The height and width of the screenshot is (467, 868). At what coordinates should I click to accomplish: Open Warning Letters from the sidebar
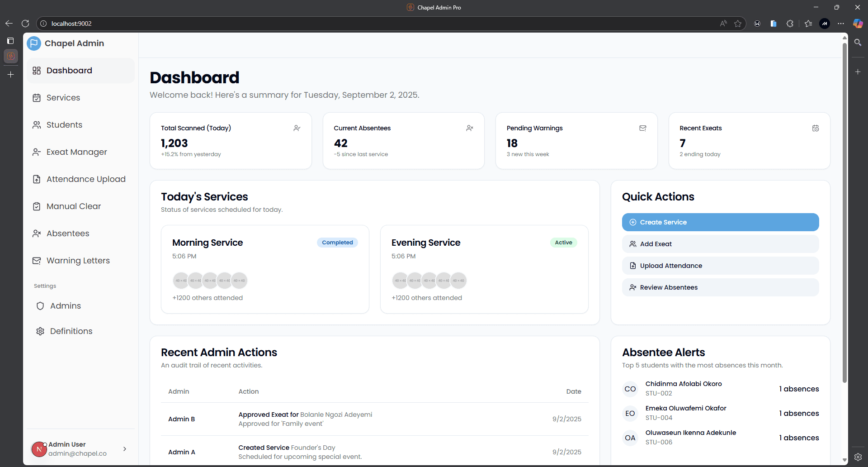78,261
